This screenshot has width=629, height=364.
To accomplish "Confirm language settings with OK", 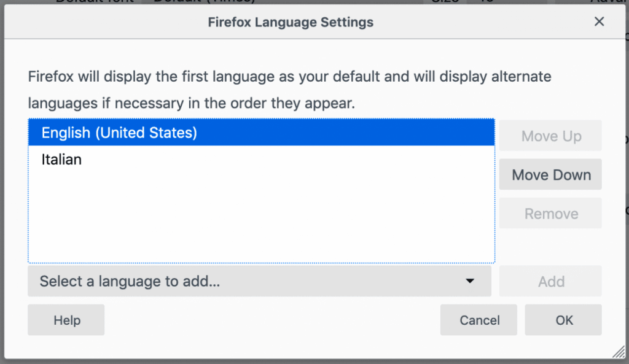I will (563, 320).
